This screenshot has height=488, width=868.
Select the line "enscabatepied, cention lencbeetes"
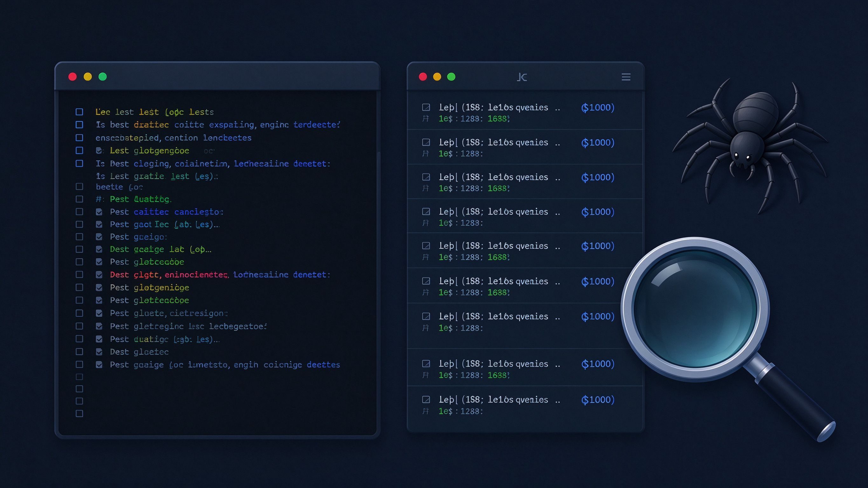click(x=174, y=138)
